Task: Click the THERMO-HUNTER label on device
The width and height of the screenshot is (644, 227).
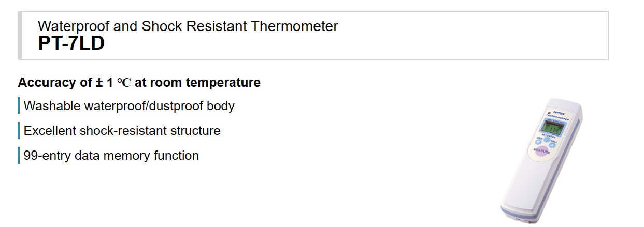Action: click(557, 119)
